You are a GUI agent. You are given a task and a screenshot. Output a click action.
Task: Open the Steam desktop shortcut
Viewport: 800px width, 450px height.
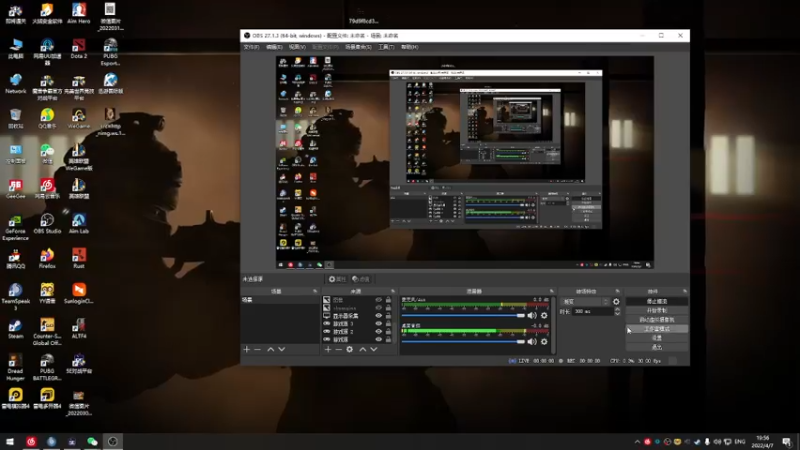15,329
